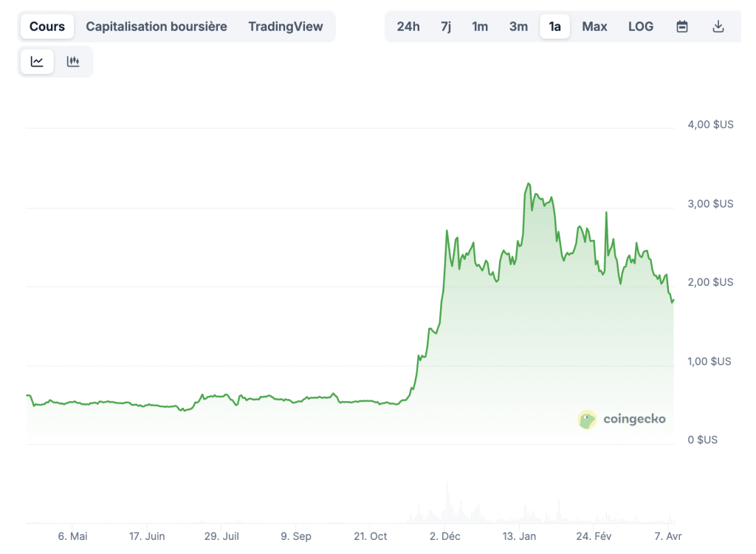Click the price line's highest peak
Image resolution: width=756 pixels, height=554 pixels.
(529, 184)
